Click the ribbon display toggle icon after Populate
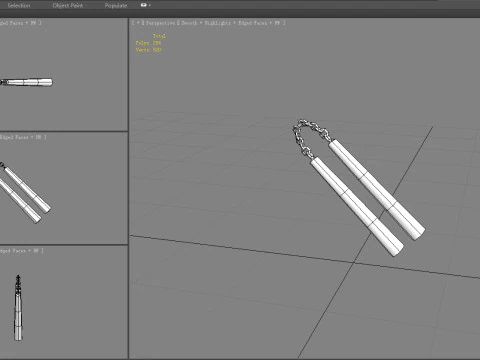This screenshot has width=480, height=360. click(x=145, y=5)
